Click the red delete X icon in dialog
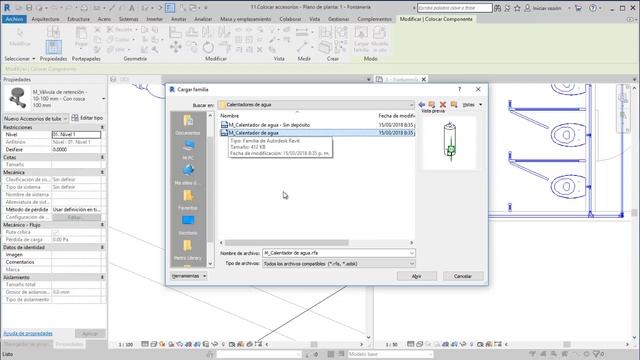 (443, 105)
